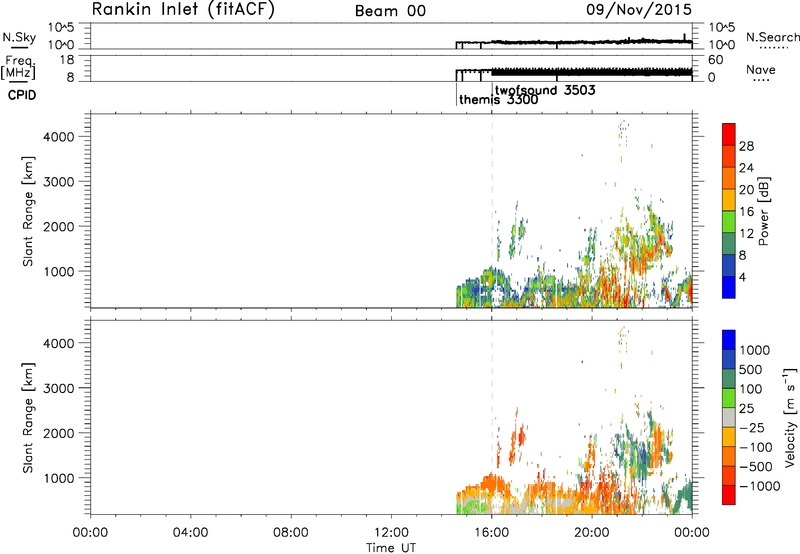Click the 100 tick on velocity colorbar
800x554 pixels.
(x=751, y=389)
